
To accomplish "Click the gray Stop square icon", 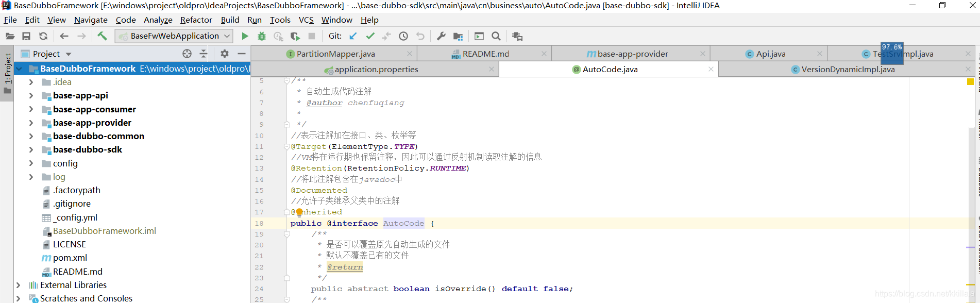I will click(x=312, y=36).
